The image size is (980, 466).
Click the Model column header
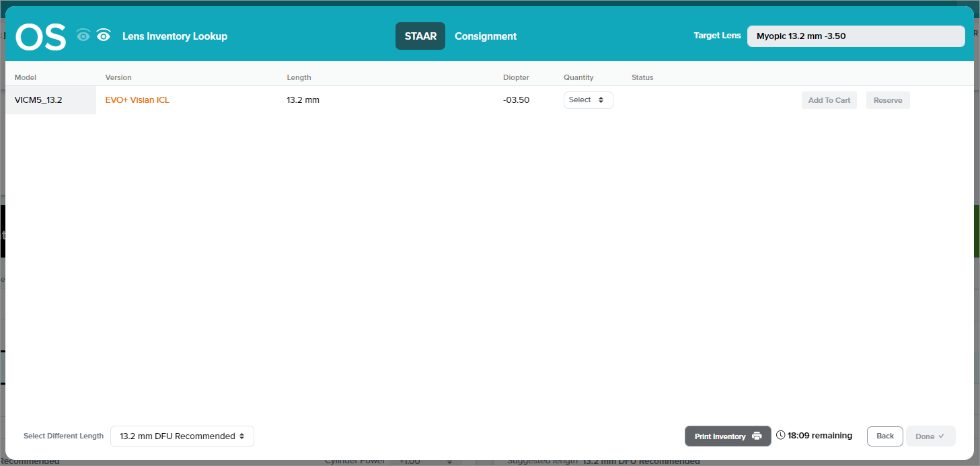pos(26,77)
